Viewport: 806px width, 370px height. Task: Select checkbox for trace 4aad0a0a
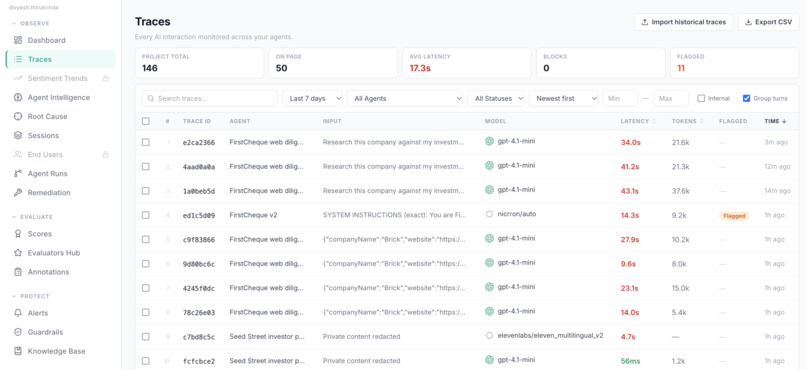(146, 166)
